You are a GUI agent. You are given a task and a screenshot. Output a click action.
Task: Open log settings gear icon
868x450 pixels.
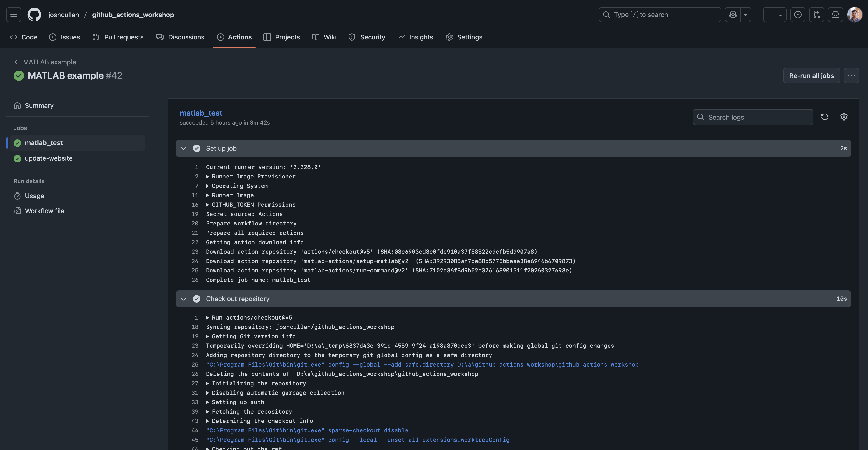pyautogui.click(x=844, y=117)
